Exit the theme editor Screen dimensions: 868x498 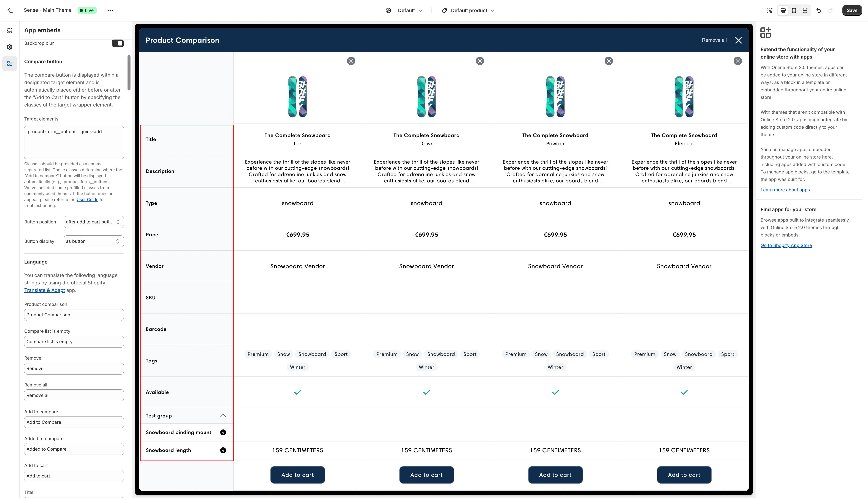pos(10,10)
